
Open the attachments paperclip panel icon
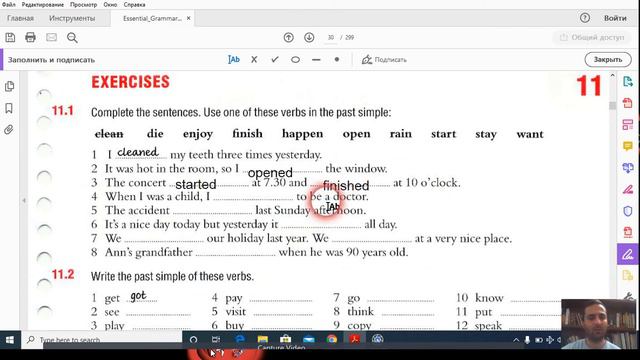tap(9, 130)
